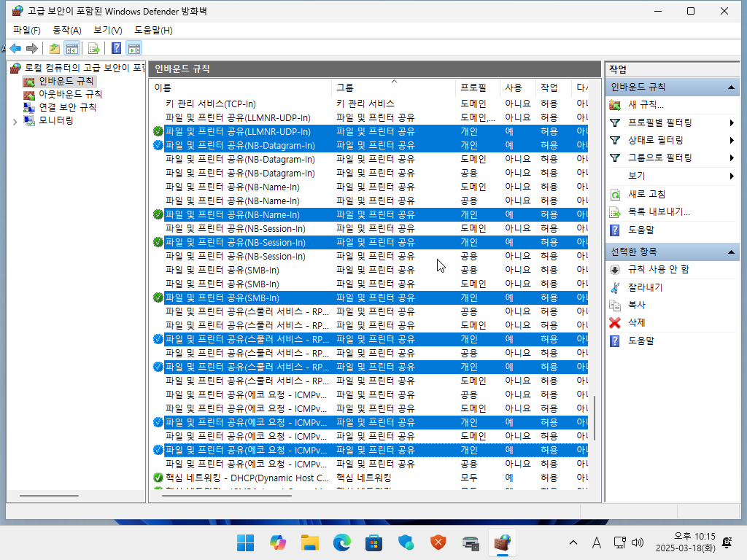This screenshot has height=560, width=747.
Task: Click the 잘라내기 scissors icon
Action: (x=615, y=287)
